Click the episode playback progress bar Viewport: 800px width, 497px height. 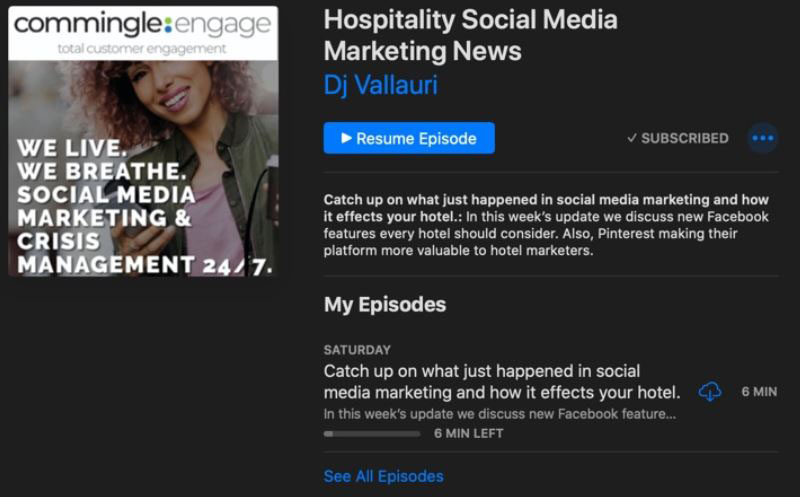pyautogui.click(x=372, y=434)
